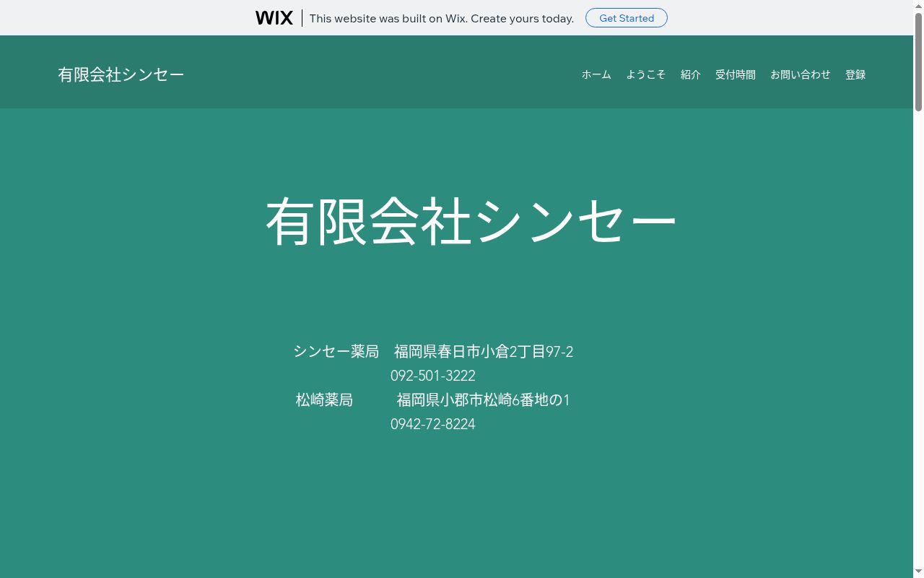Viewport: 924px width, 578px height.
Task: Open the お問い合わせ page link
Action: (801, 74)
